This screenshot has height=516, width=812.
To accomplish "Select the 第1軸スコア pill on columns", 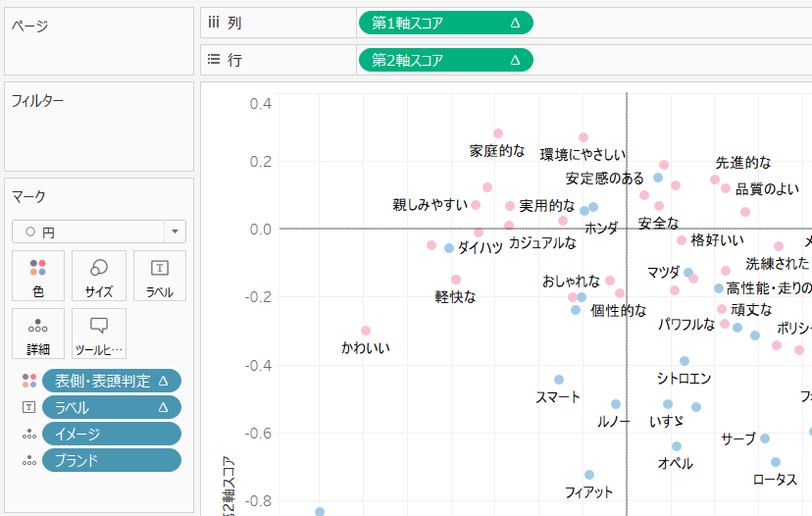I will coord(446,23).
